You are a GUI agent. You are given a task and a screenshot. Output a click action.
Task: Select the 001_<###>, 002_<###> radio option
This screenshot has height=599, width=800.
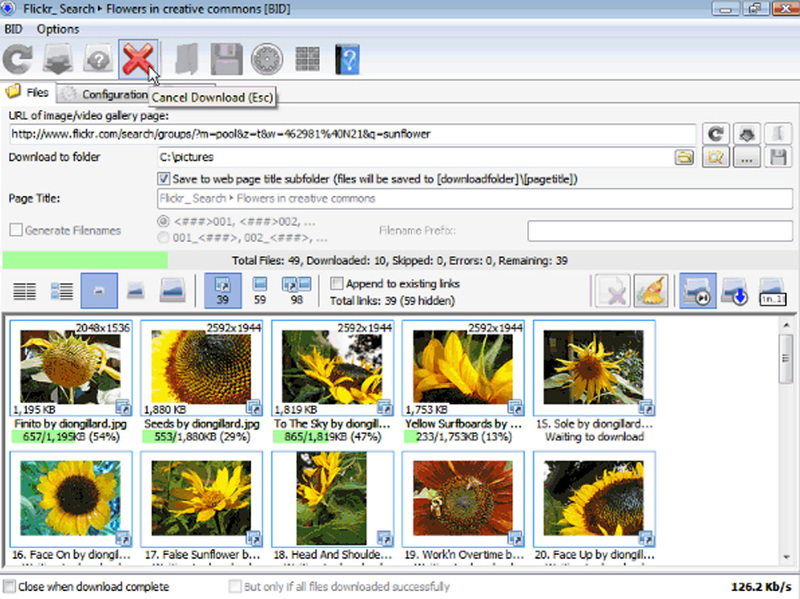163,237
